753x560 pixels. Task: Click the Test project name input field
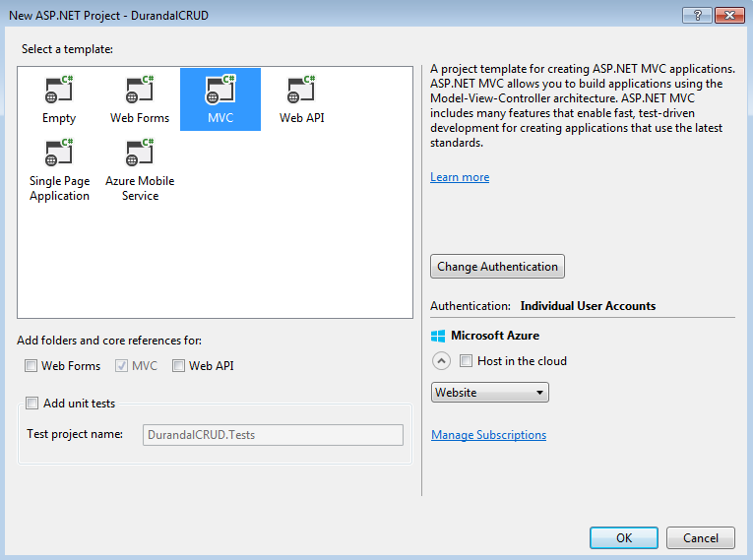pos(273,435)
